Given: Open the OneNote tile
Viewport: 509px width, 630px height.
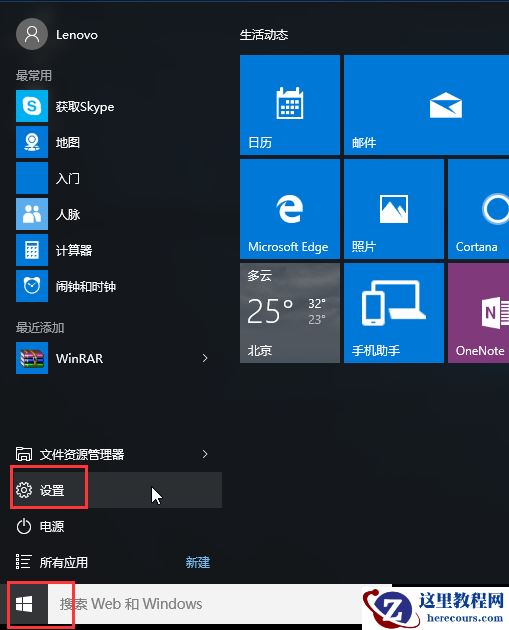Looking at the screenshot, I should tap(478, 313).
